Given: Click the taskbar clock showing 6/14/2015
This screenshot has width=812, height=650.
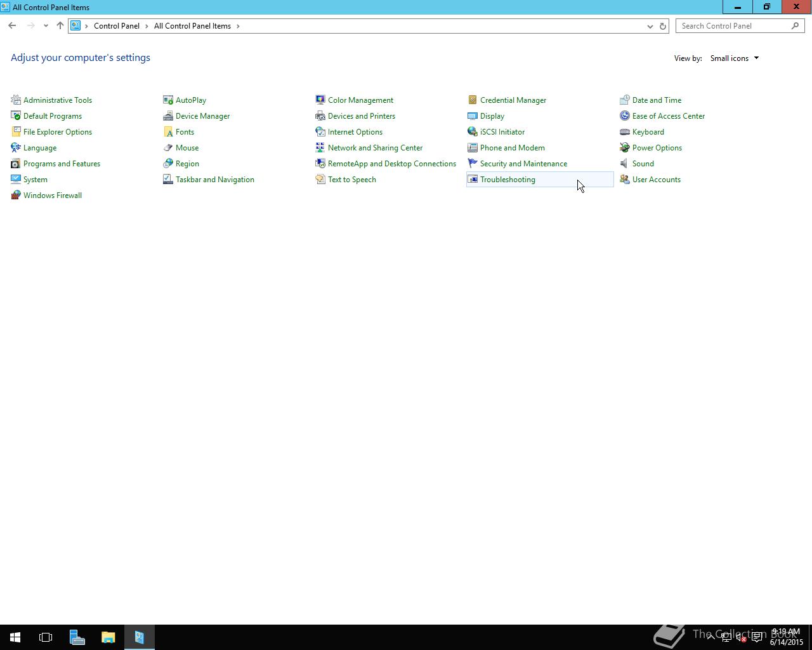Looking at the screenshot, I should point(787,637).
